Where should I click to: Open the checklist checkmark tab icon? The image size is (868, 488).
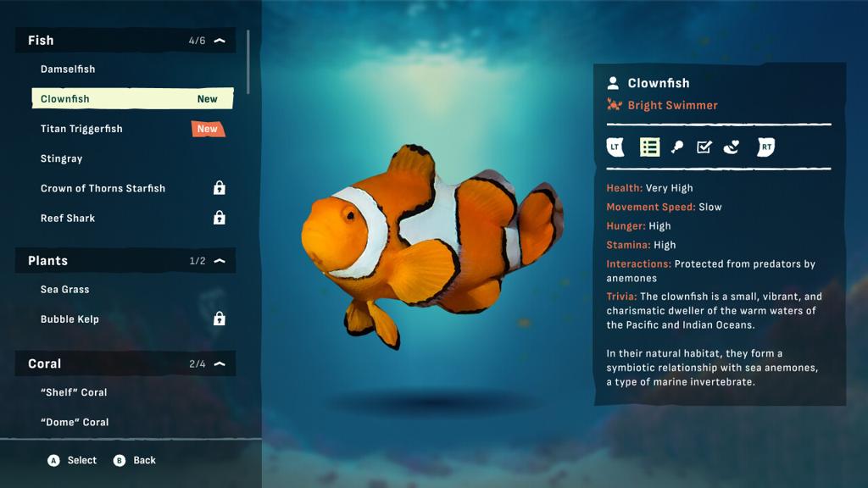(704, 147)
